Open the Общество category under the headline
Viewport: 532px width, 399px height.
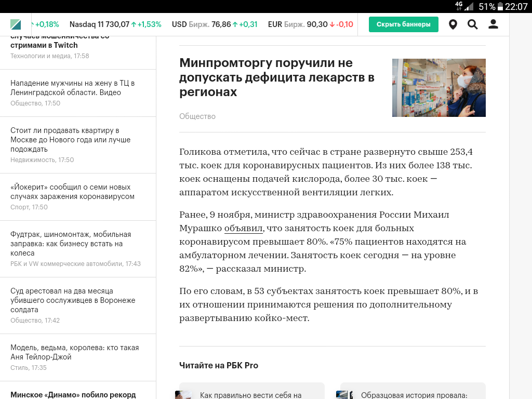pyautogui.click(x=197, y=116)
